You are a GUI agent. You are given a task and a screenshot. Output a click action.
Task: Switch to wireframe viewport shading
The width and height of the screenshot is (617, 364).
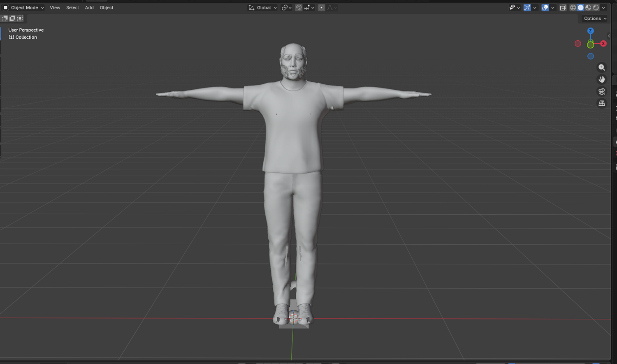573,7
